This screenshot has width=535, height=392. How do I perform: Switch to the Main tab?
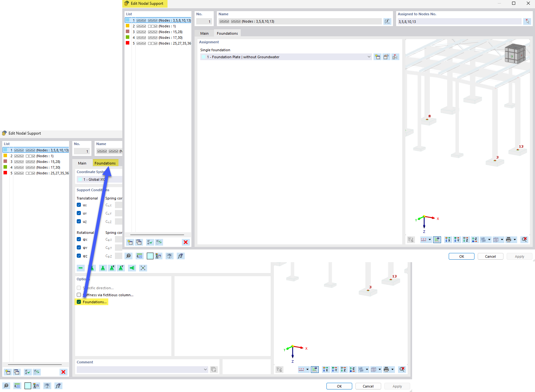click(204, 33)
